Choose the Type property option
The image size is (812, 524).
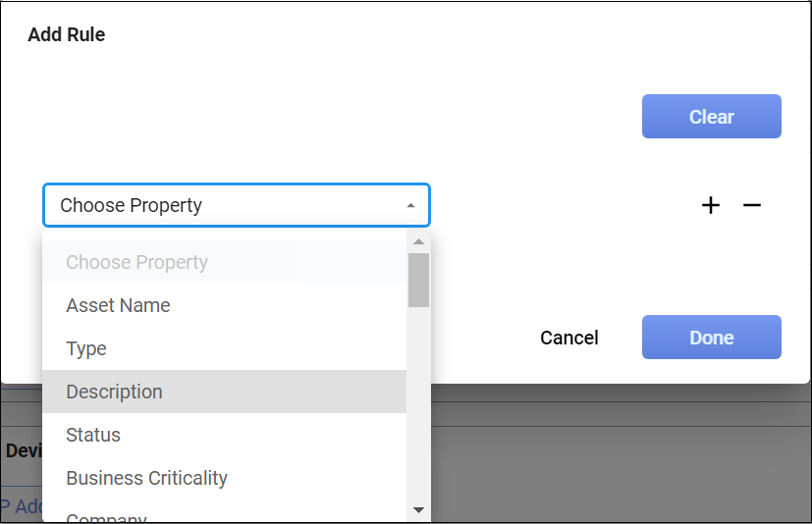[86, 348]
